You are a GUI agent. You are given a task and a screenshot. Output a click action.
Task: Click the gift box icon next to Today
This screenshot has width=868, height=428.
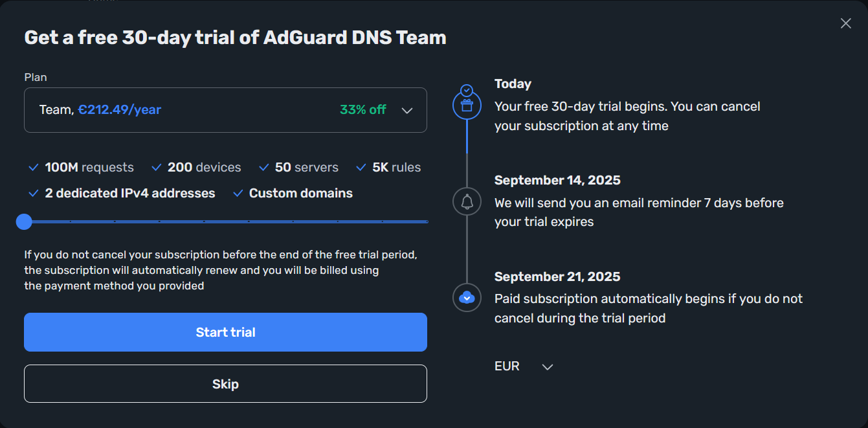467,106
